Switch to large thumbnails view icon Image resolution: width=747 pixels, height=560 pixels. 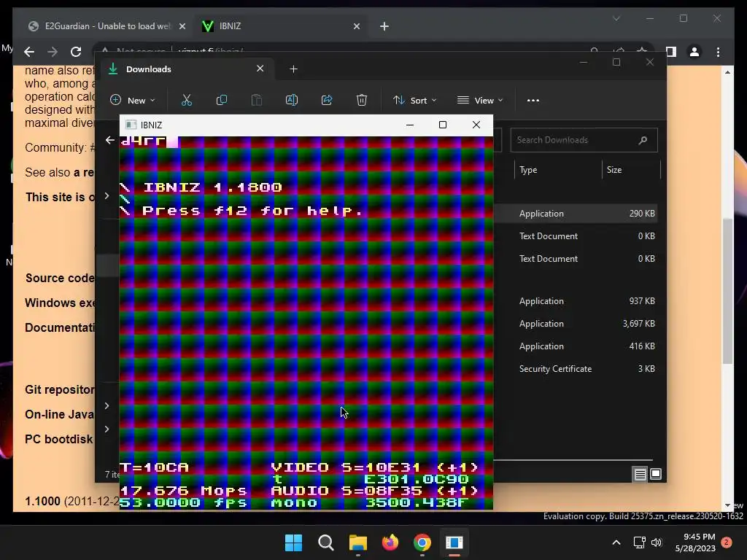point(656,474)
